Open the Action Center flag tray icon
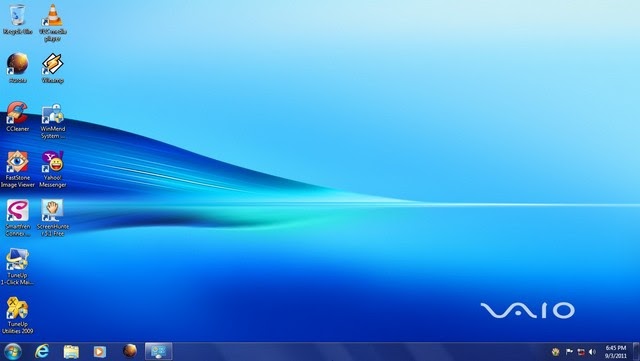This screenshot has height=361, width=640. click(x=569, y=352)
